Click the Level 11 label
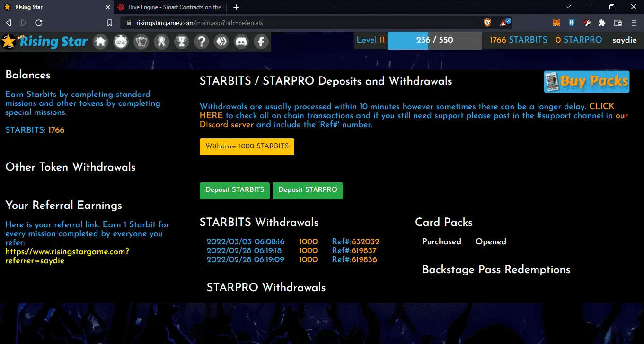 pos(371,40)
